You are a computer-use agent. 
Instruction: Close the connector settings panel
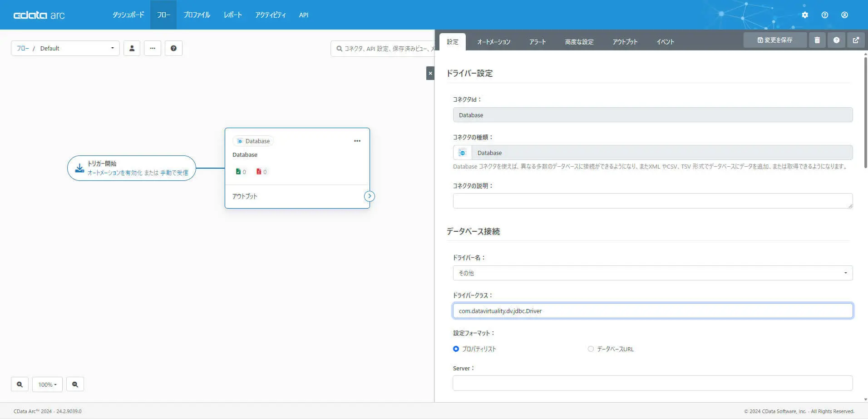tap(430, 73)
